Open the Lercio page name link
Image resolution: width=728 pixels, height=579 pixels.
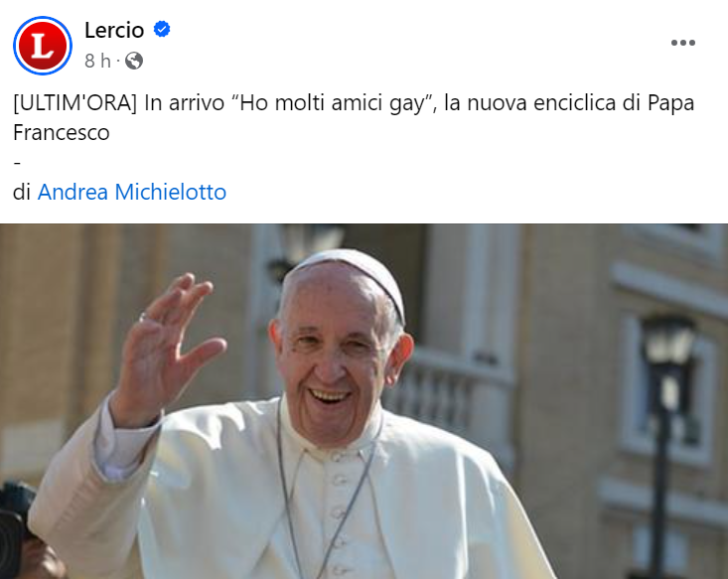point(114,31)
